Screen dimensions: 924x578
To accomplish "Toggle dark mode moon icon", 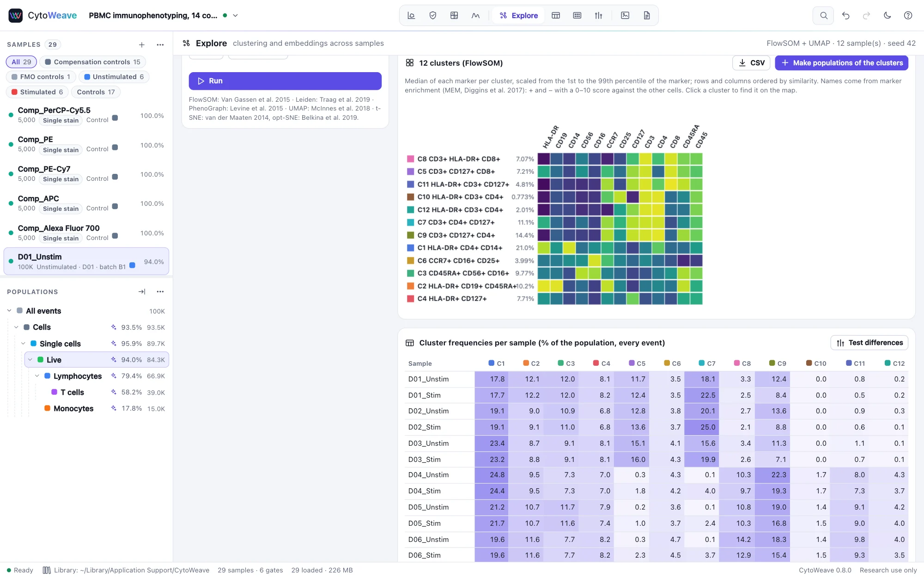I will [x=888, y=15].
